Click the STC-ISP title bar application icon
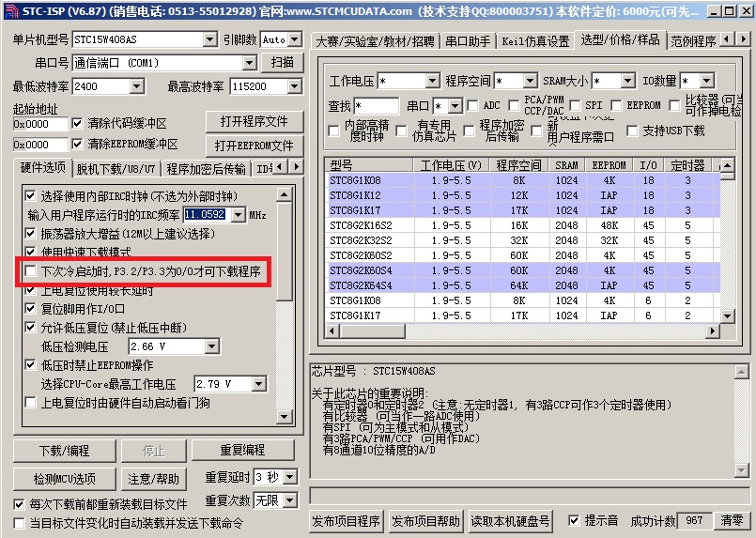 click(x=10, y=10)
